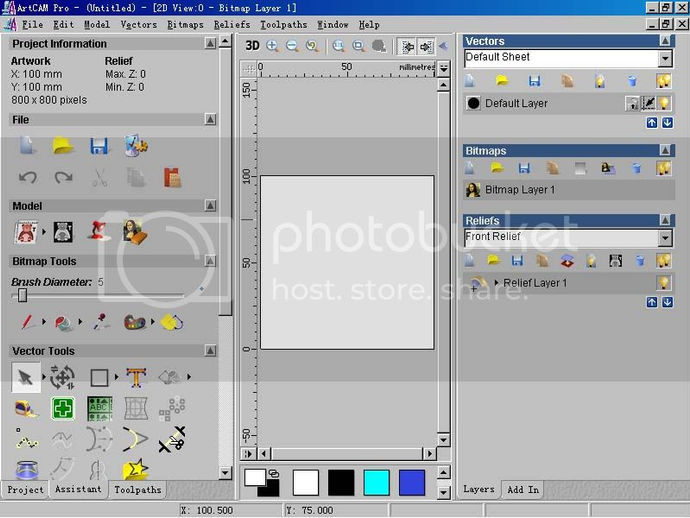Click the Previous Zoom view icon
This screenshot has height=518, width=690.
point(312,46)
